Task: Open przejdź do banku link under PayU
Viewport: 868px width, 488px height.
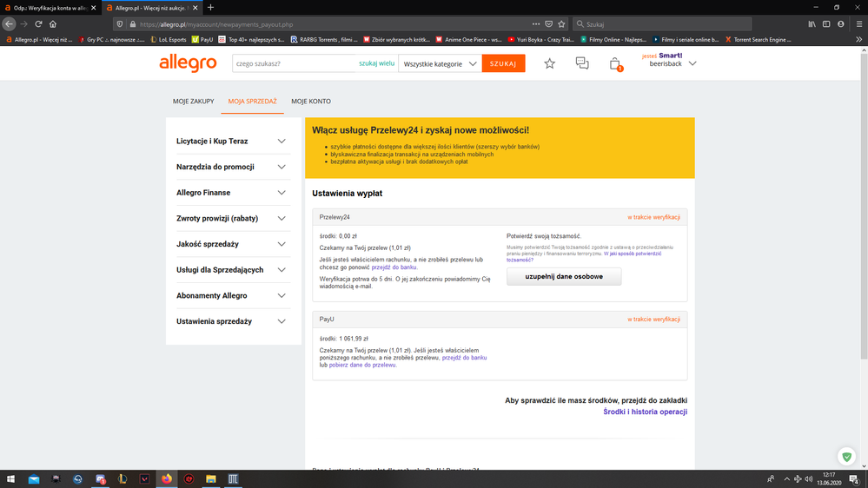Action: [x=465, y=358]
